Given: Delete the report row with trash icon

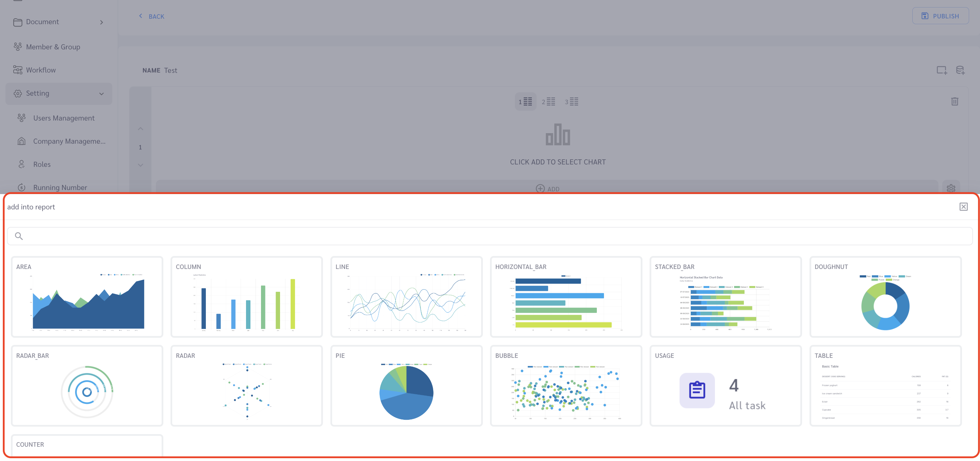Looking at the screenshot, I should click(x=954, y=101).
